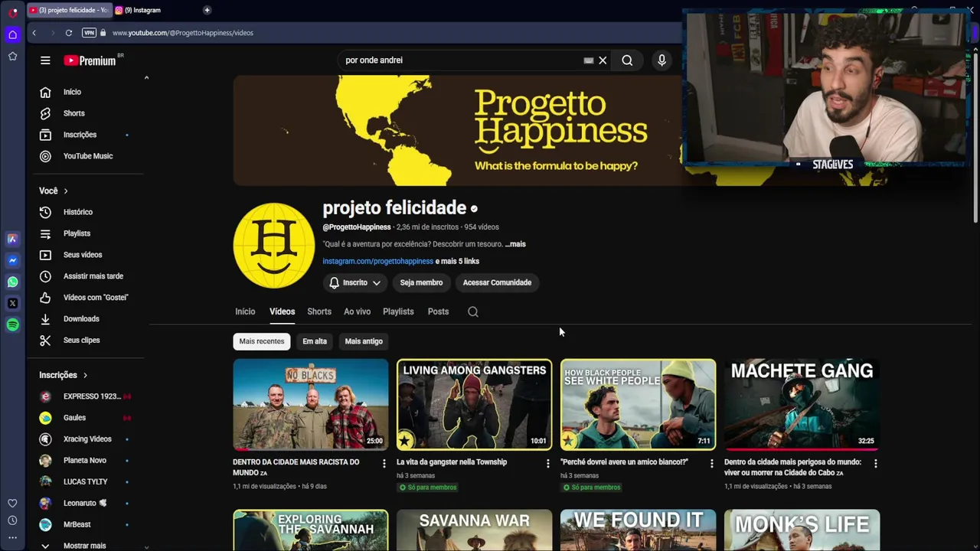Image resolution: width=980 pixels, height=551 pixels.
Task: Show e mais 5 links
Action: click(457, 261)
